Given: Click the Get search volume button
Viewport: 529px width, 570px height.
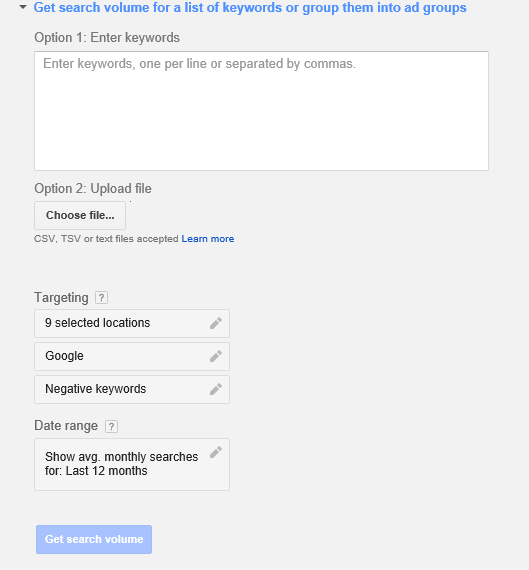Looking at the screenshot, I should (x=94, y=539).
